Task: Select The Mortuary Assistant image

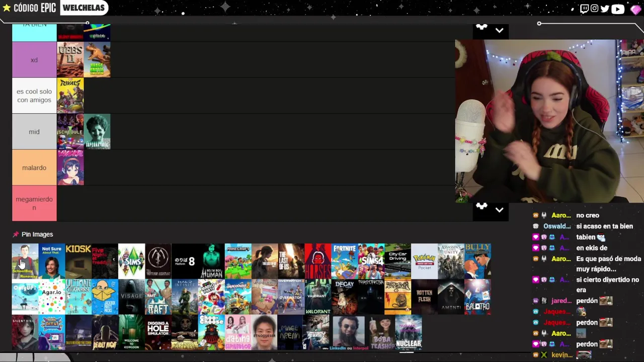Action: pos(158,261)
